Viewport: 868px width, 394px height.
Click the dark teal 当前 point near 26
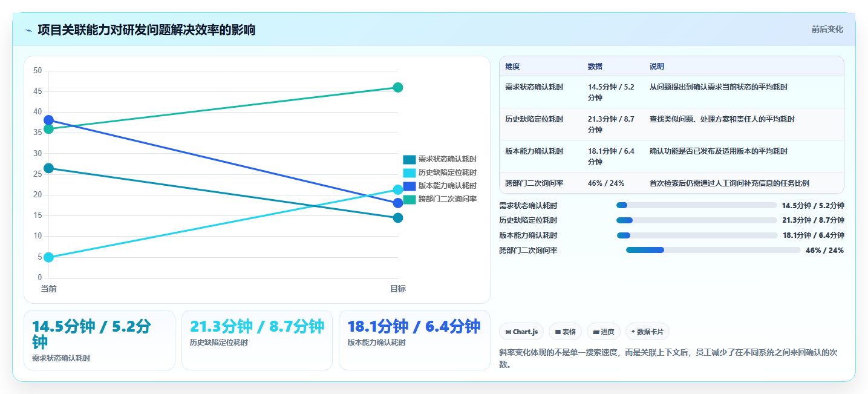pos(49,168)
